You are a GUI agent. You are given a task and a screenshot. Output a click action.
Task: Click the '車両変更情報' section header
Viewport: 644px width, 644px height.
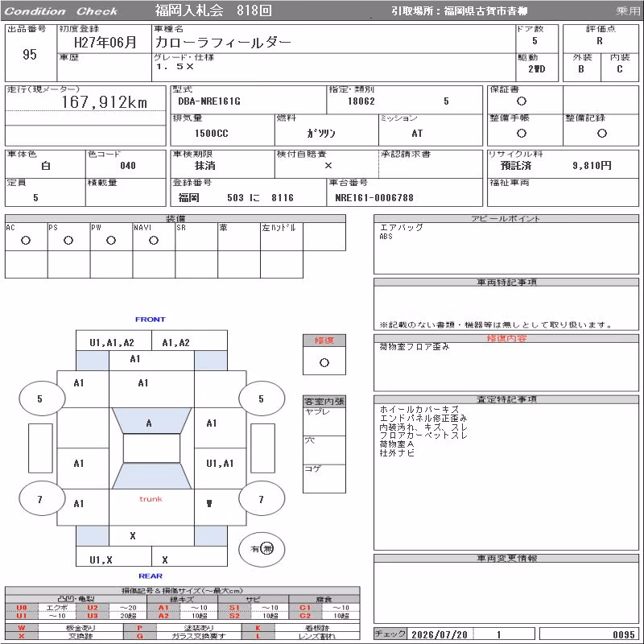[x=506, y=558]
